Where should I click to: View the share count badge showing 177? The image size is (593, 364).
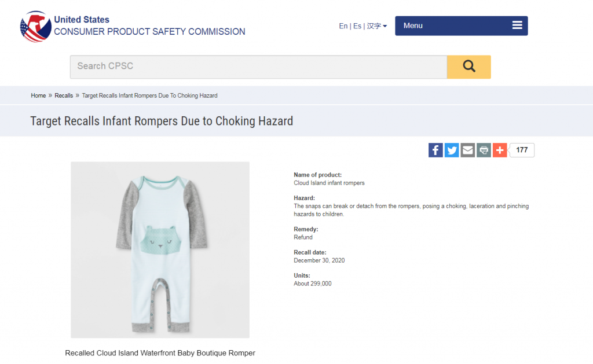point(521,150)
